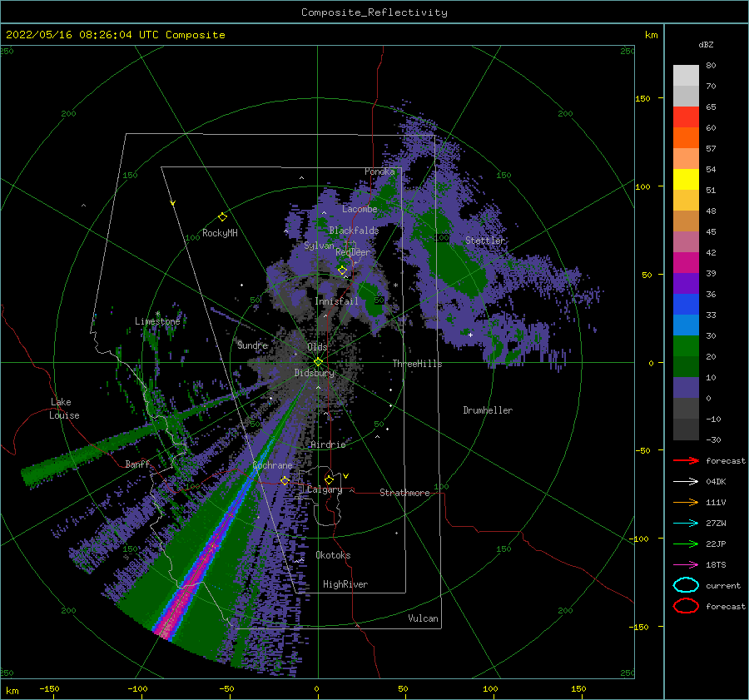Screen dimensions: 749x700
Task: Click the Innisfail city label
Action: pyautogui.click(x=336, y=301)
